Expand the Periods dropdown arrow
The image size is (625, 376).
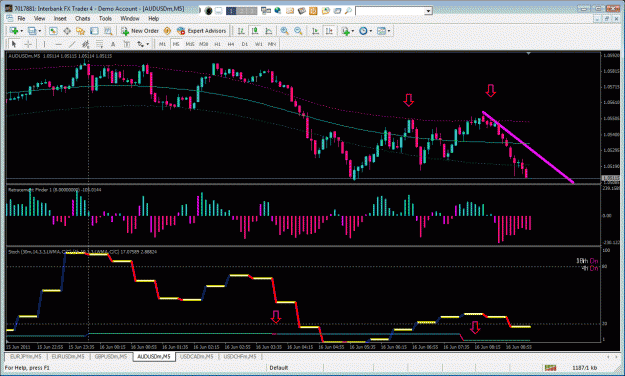pyautogui.click(x=371, y=31)
